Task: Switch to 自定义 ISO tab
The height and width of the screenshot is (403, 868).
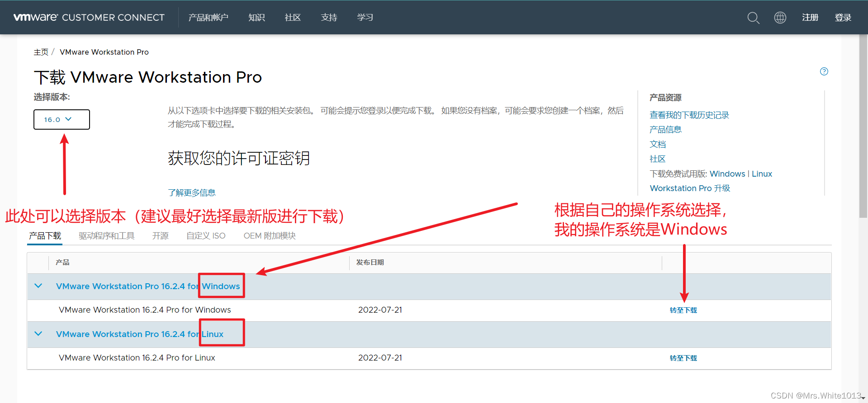Action: pos(206,236)
